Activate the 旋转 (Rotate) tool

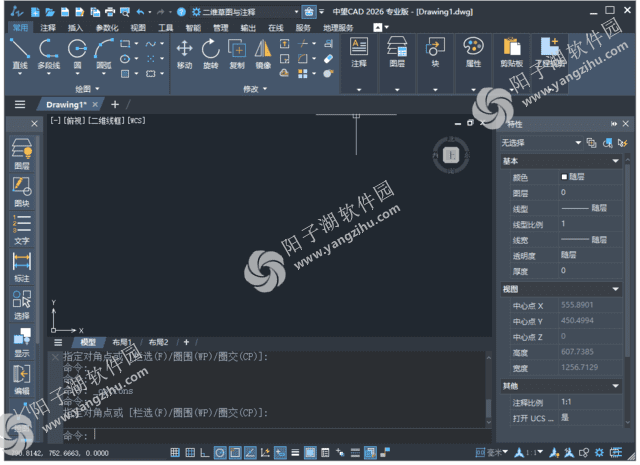tap(211, 53)
